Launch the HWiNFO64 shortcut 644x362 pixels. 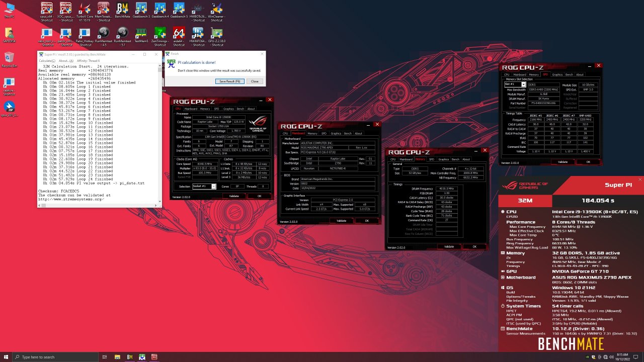tap(198, 37)
